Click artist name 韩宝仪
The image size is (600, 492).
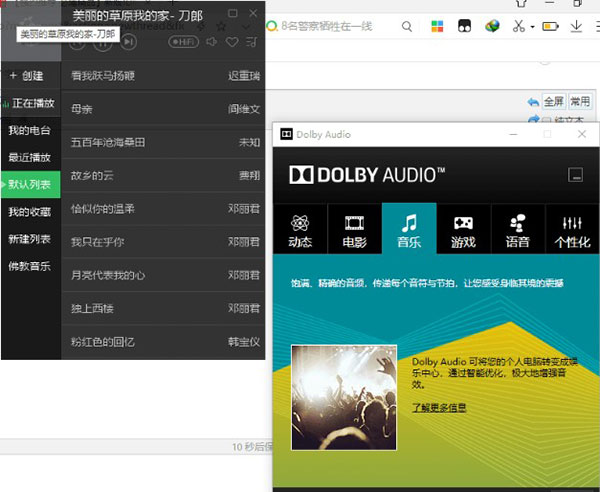pos(244,342)
